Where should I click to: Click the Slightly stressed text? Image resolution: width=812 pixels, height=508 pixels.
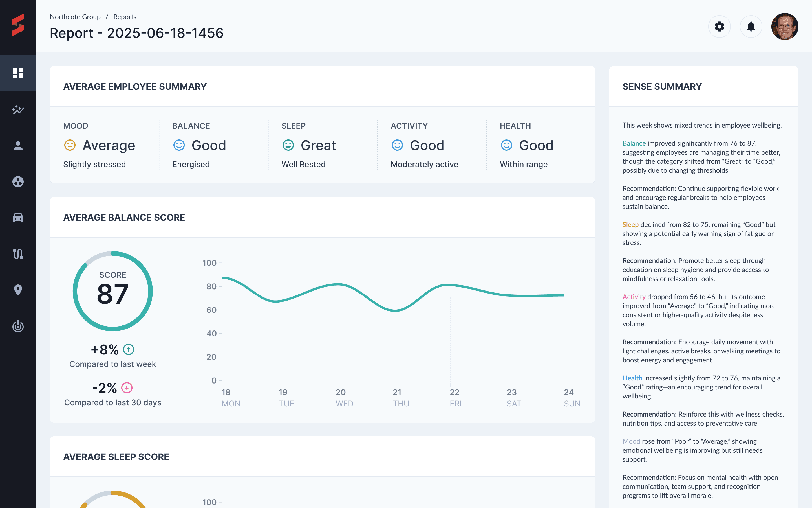95,164
